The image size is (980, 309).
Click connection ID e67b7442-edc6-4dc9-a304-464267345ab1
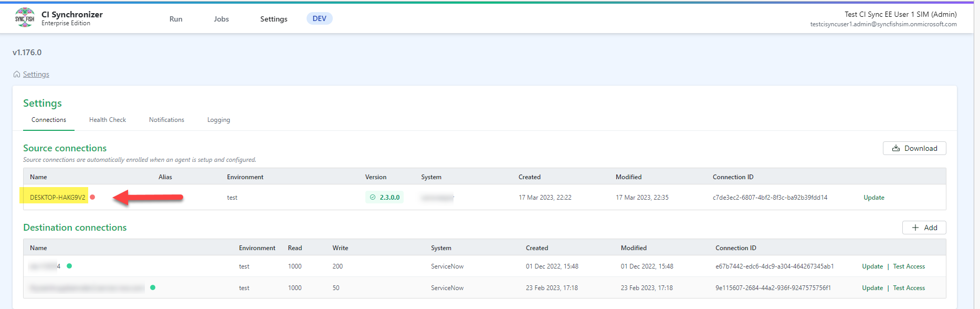(775, 266)
